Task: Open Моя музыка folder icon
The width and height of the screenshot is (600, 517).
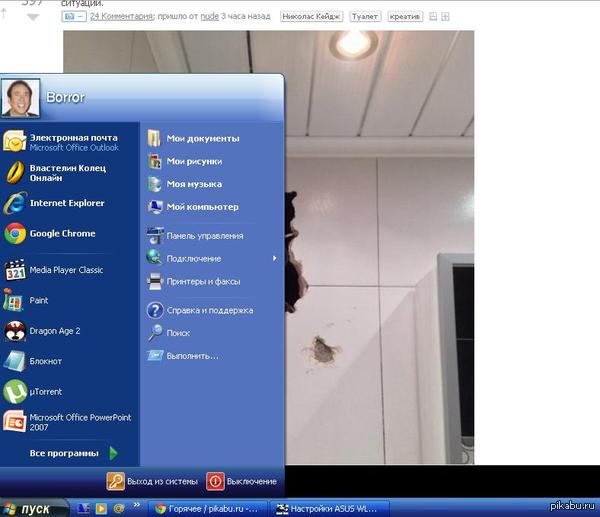Action: point(155,184)
